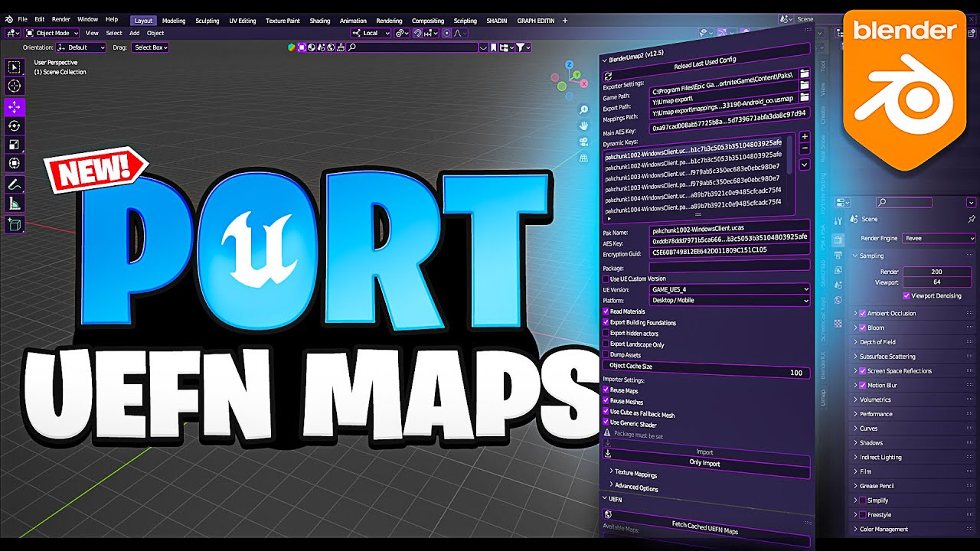980x551 pixels.
Task: Remove dynamic key with minus button
Action: pos(805,148)
